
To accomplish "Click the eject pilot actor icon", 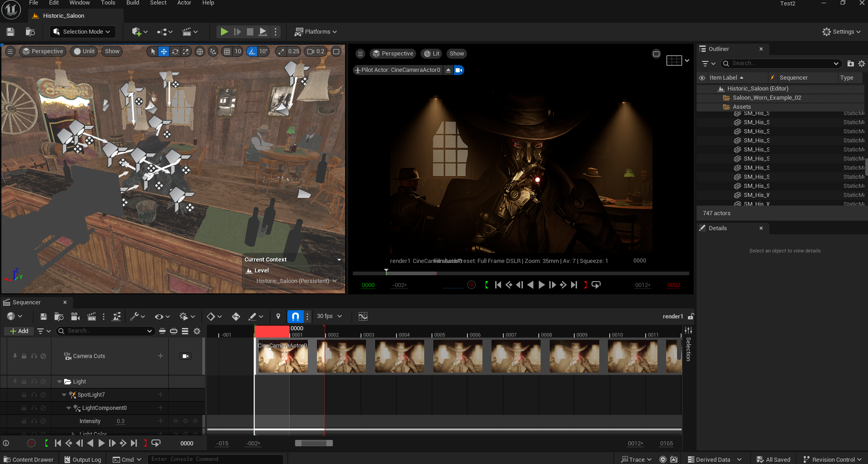I will tap(448, 70).
